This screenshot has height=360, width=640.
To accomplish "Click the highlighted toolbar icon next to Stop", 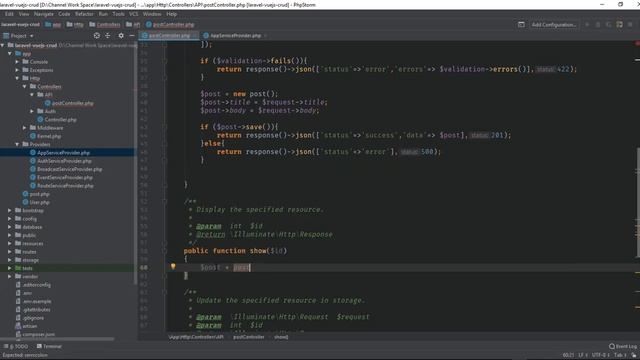I will 620,24.
